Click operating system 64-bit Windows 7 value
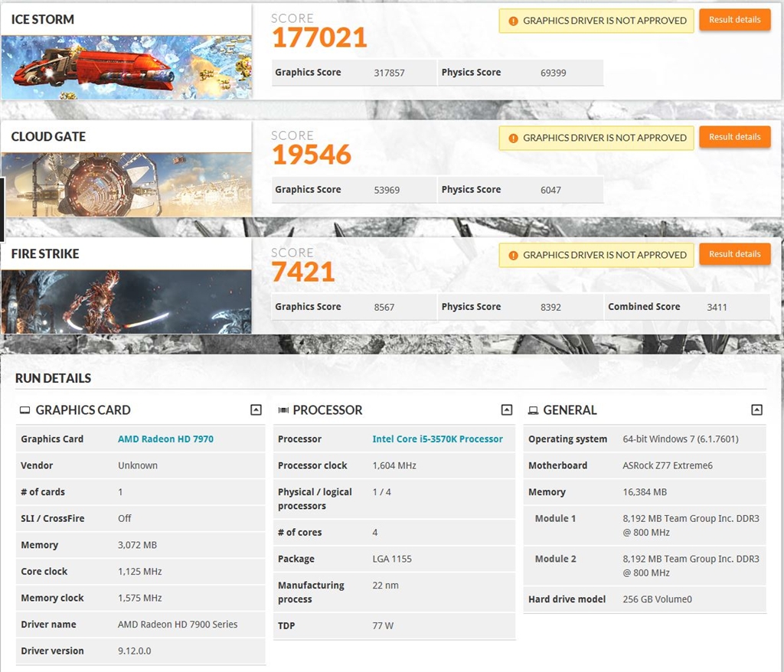 (681, 439)
